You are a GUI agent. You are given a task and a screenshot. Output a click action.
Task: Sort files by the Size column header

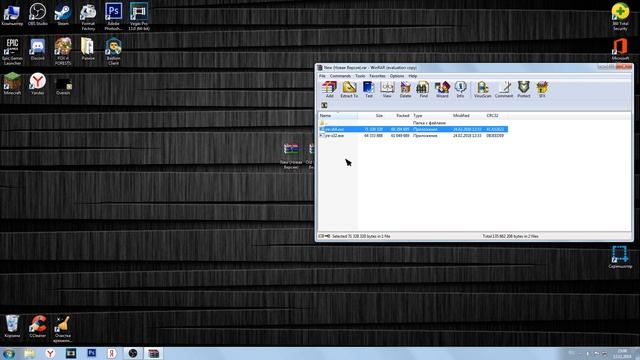point(371,116)
